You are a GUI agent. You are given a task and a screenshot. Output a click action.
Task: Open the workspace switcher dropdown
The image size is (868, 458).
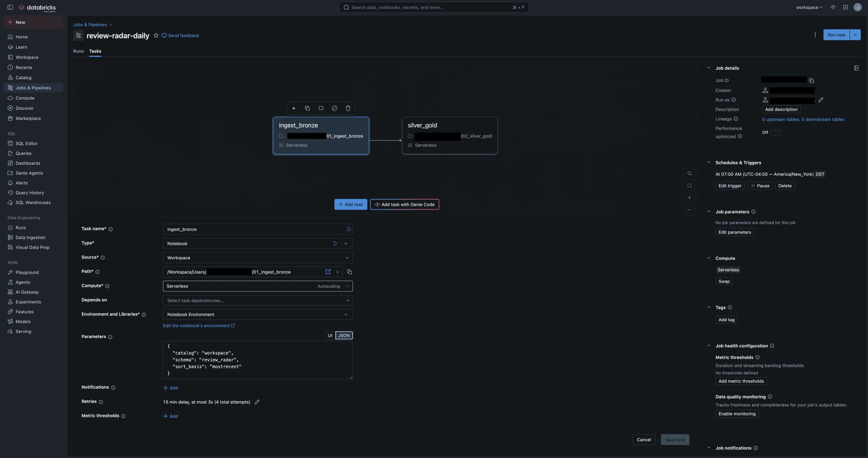(x=809, y=7)
